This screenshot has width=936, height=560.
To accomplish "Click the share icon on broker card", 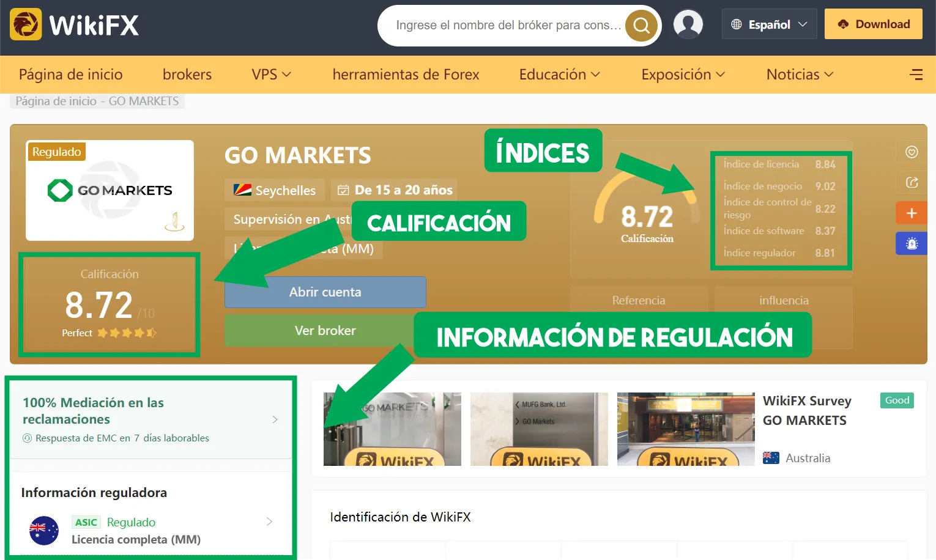I will click(912, 182).
